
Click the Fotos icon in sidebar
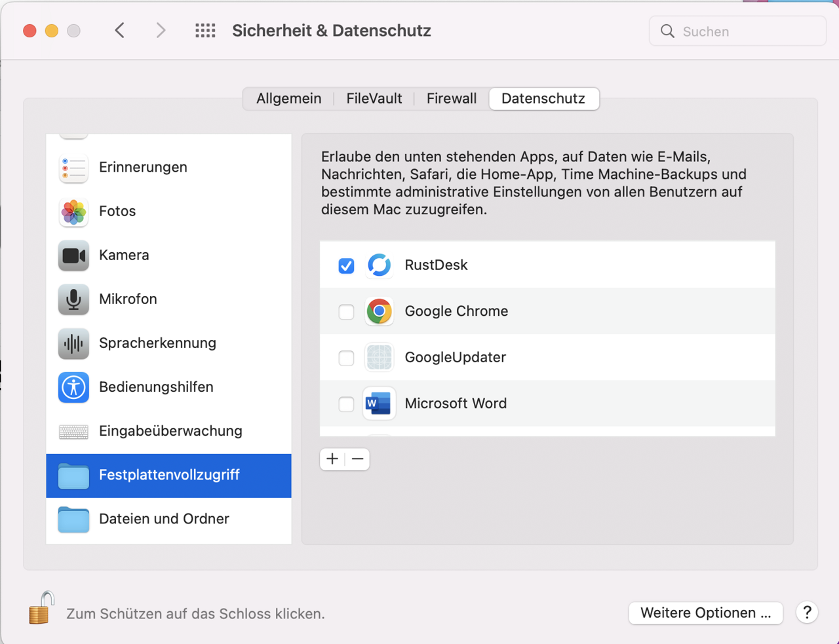(73, 212)
